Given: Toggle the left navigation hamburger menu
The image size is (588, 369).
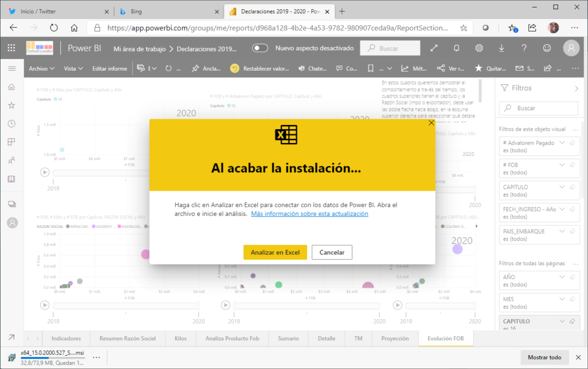Looking at the screenshot, I should coord(12,68).
